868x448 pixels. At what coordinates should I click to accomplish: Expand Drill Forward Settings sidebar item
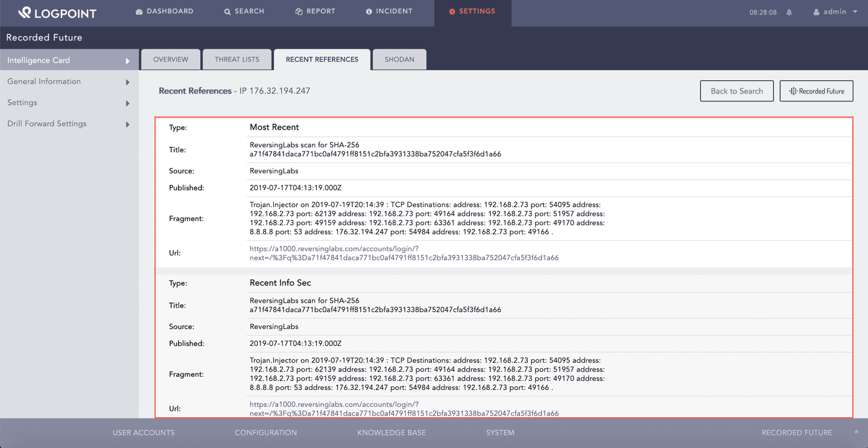(x=69, y=124)
